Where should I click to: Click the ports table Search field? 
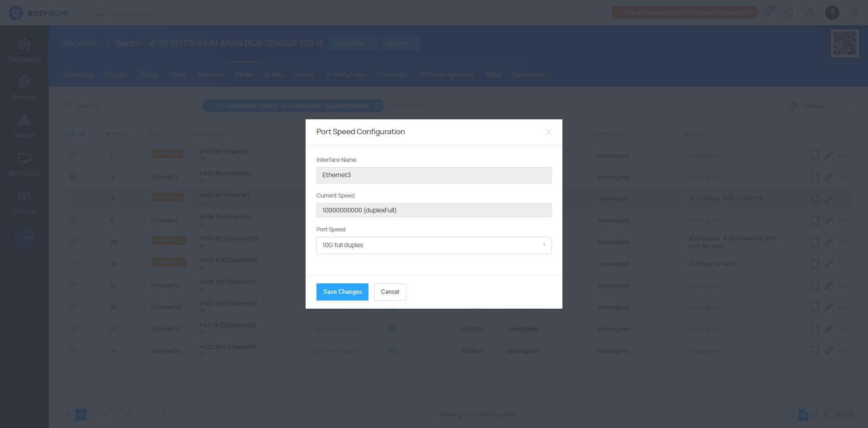(x=127, y=106)
